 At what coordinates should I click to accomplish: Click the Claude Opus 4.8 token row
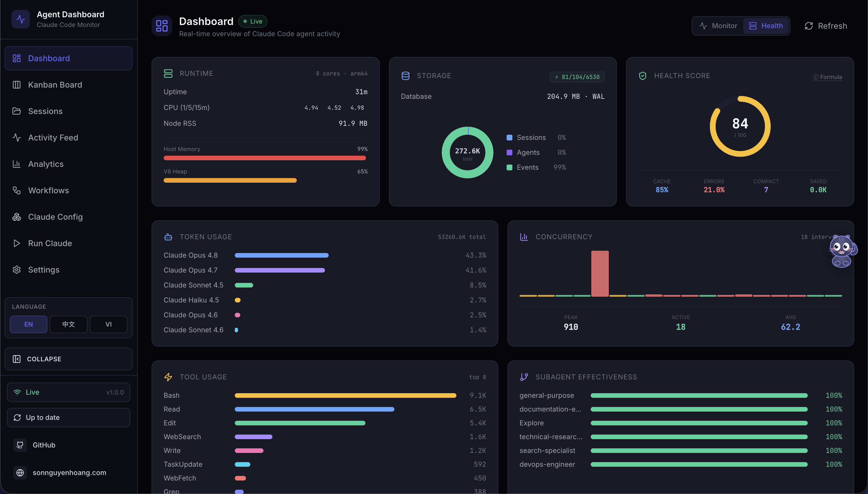[x=324, y=256]
